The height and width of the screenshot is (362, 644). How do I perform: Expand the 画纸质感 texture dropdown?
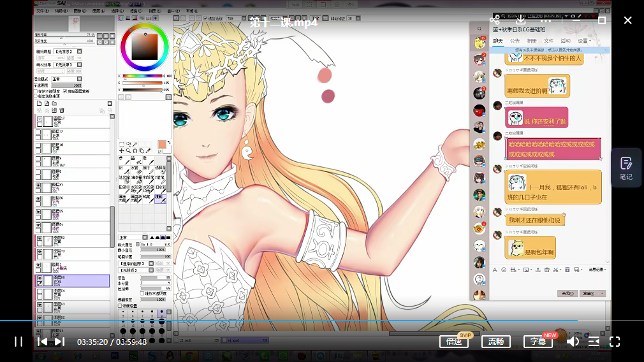click(x=79, y=51)
